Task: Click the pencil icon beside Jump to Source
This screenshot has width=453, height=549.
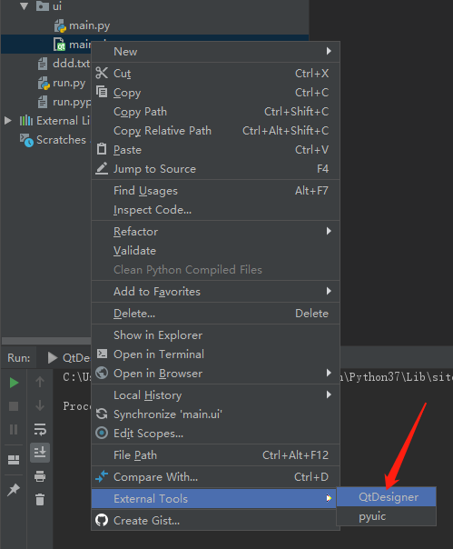Action: 102,168
